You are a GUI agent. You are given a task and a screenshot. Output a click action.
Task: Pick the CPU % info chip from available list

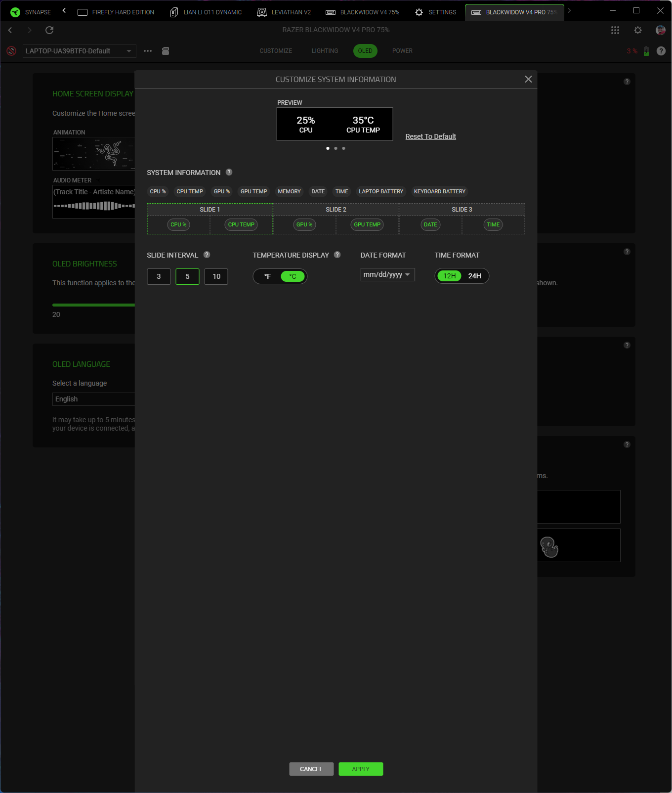(158, 191)
